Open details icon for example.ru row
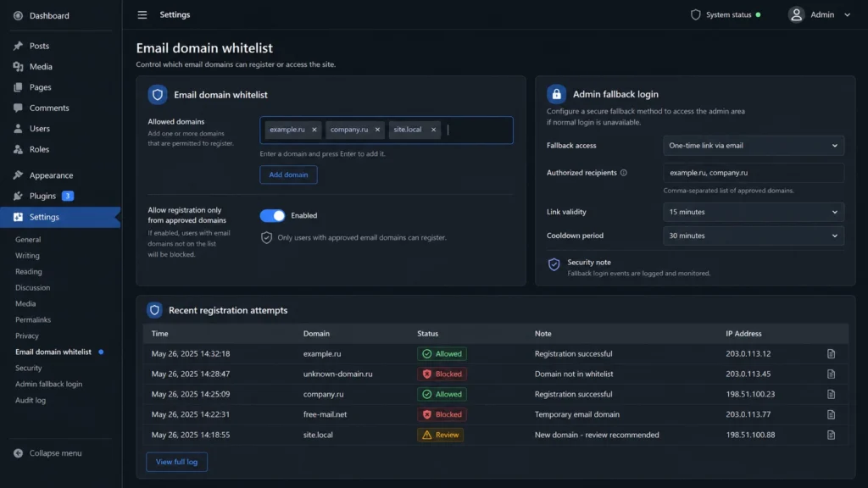 (831, 354)
